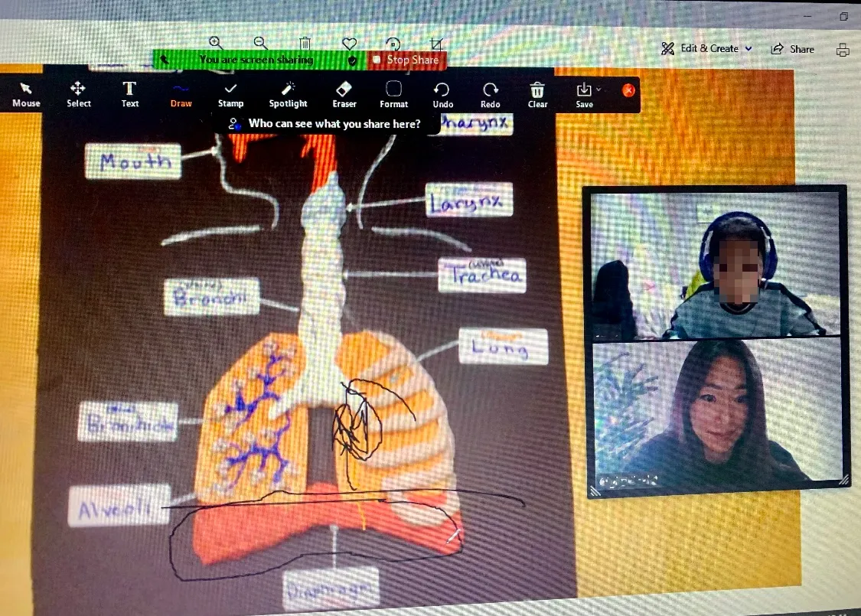The image size is (861, 616).
Task: Select the lower participant video tile
Action: tap(717, 411)
